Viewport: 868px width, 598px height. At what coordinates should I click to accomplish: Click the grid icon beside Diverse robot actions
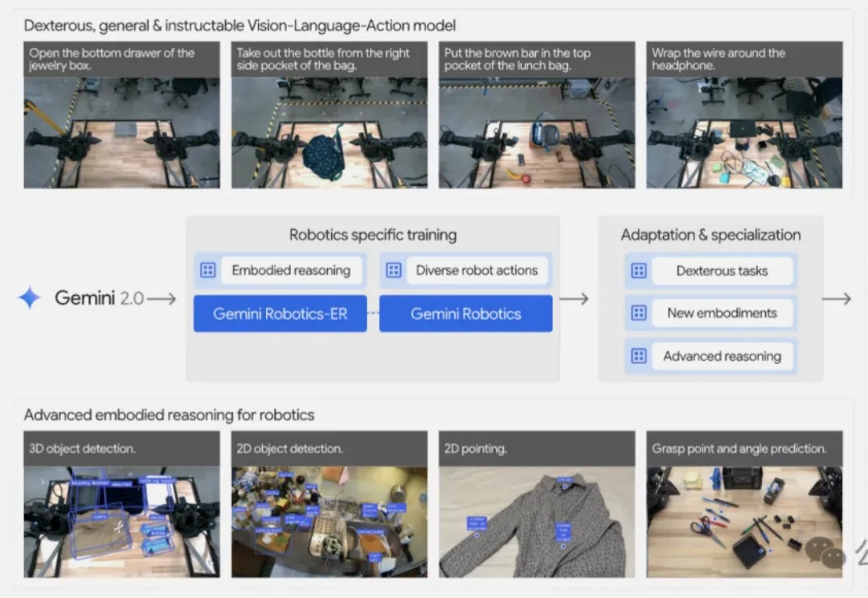(x=394, y=270)
